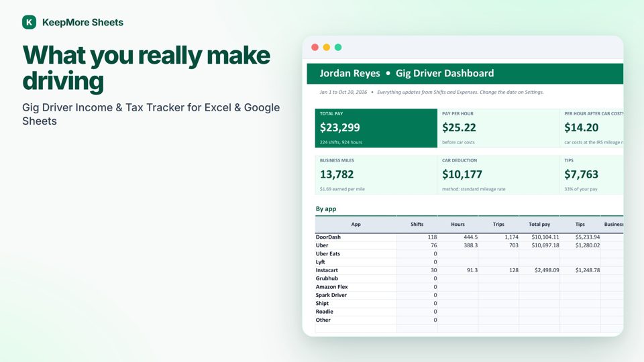Select the Instacart row label
The image size is (644, 362).
click(327, 270)
